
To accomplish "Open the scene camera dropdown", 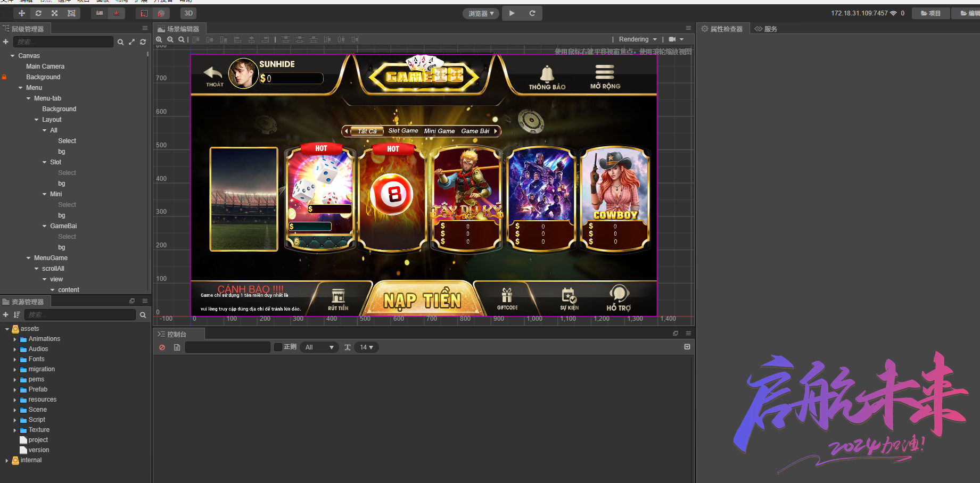I will pyautogui.click(x=676, y=39).
